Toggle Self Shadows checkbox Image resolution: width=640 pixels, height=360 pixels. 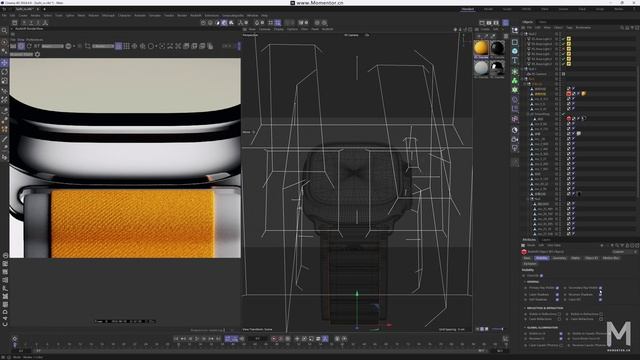point(557,300)
